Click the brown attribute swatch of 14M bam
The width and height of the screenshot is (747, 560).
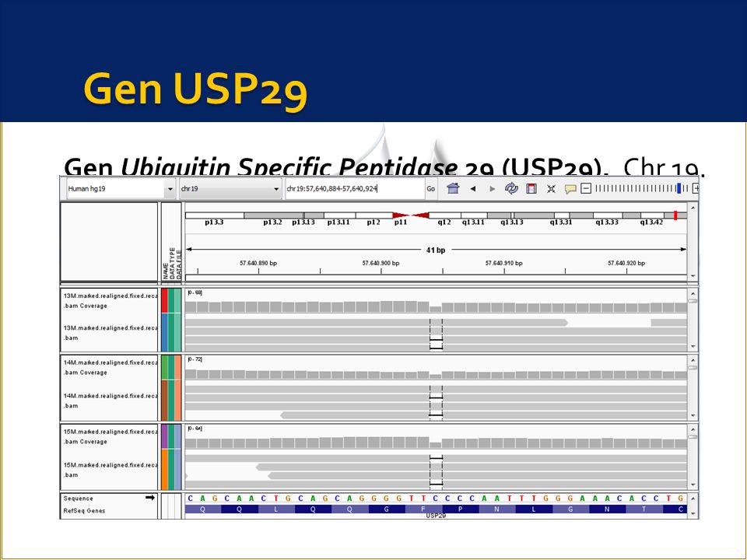pos(164,400)
